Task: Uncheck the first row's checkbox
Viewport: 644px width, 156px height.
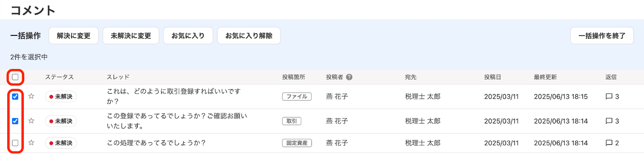Action: point(15,96)
